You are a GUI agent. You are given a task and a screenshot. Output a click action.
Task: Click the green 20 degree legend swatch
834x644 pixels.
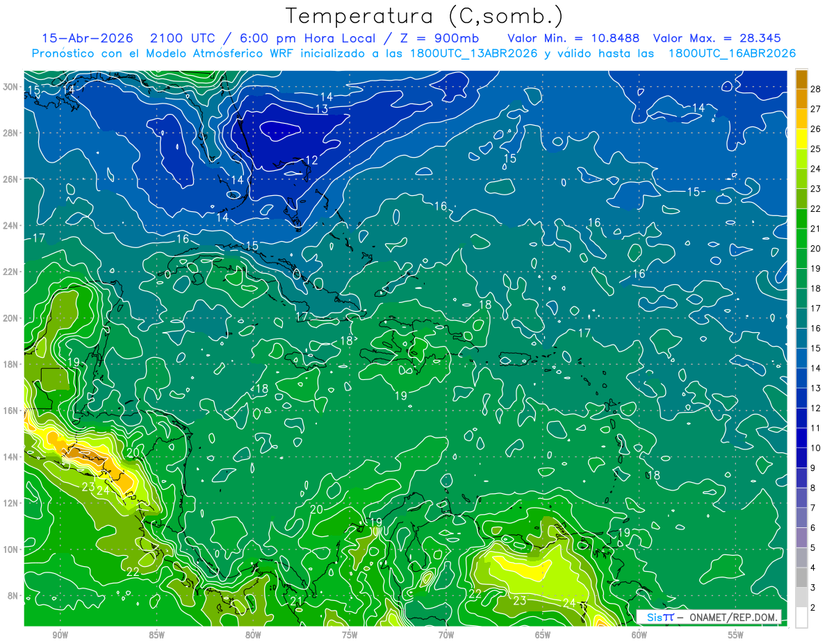click(x=801, y=238)
